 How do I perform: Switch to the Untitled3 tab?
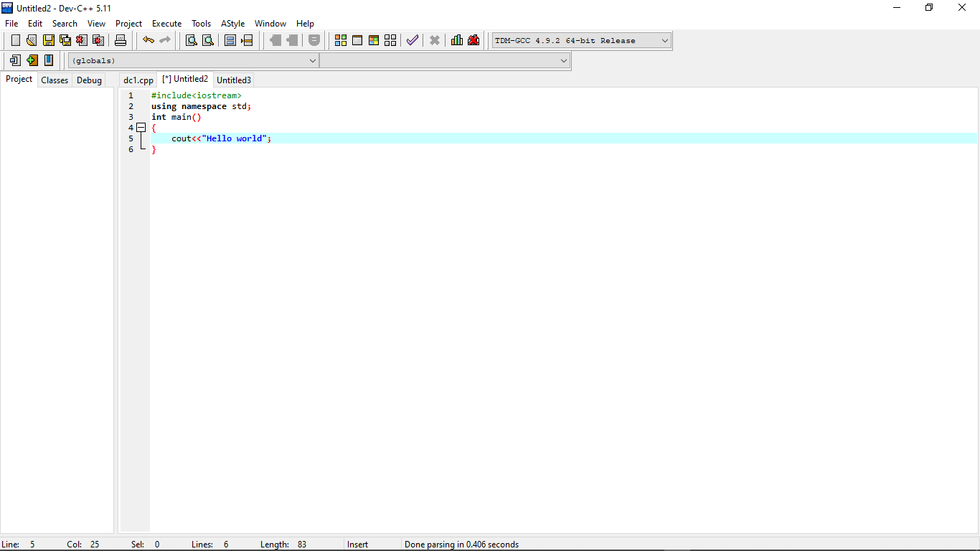[233, 80]
